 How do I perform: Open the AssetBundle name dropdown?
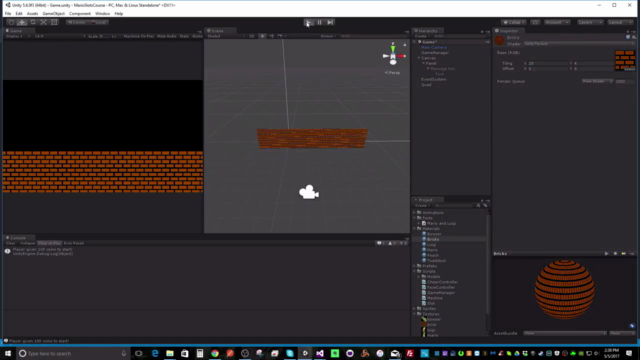564,333
